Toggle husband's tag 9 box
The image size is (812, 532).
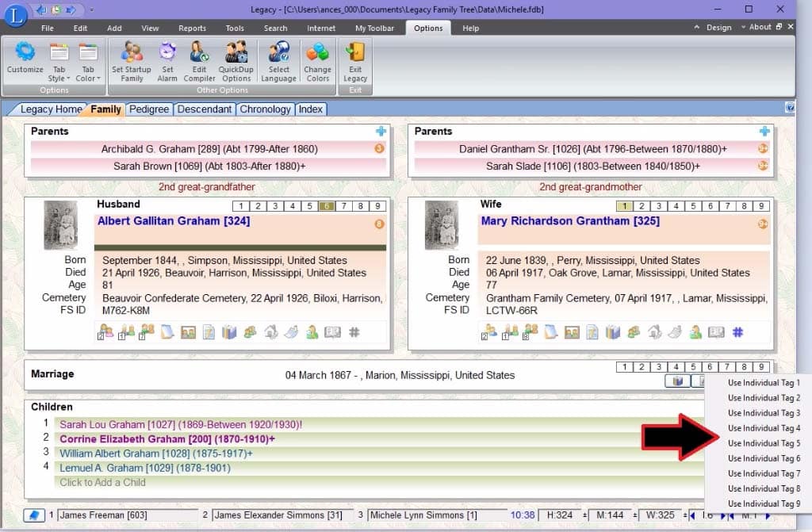click(377, 205)
